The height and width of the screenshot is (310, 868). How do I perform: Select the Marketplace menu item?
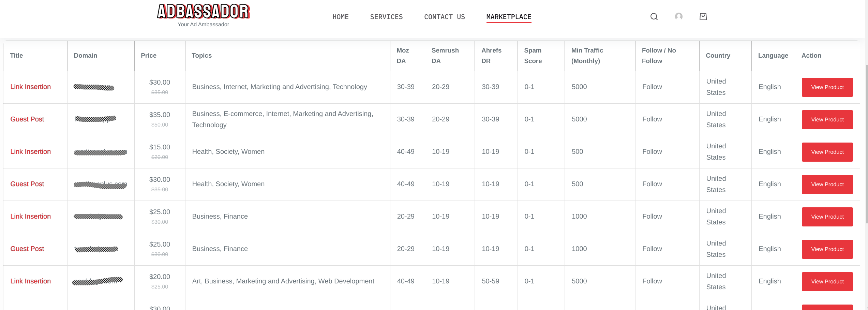[x=509, y=17]
